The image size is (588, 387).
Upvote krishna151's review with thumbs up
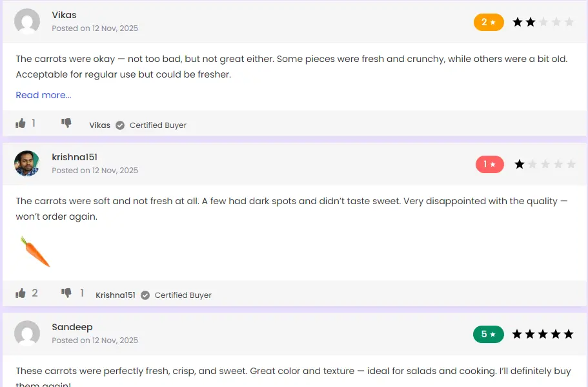click(20, 293)
